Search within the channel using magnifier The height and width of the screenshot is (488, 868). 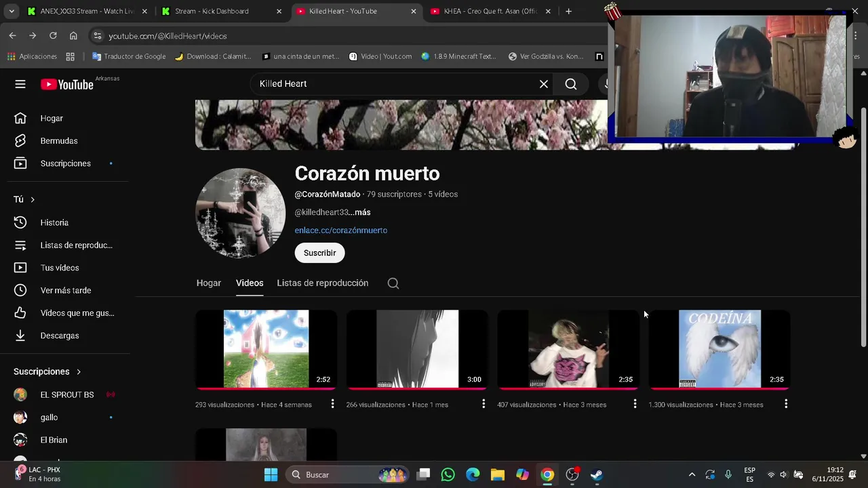[393, 283]
